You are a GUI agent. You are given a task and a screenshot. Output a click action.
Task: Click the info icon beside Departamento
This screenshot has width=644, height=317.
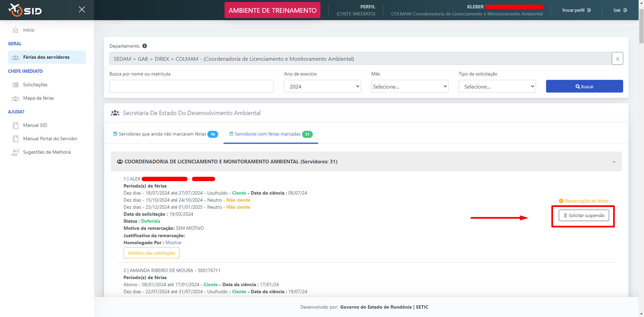(x=145, y=46)
